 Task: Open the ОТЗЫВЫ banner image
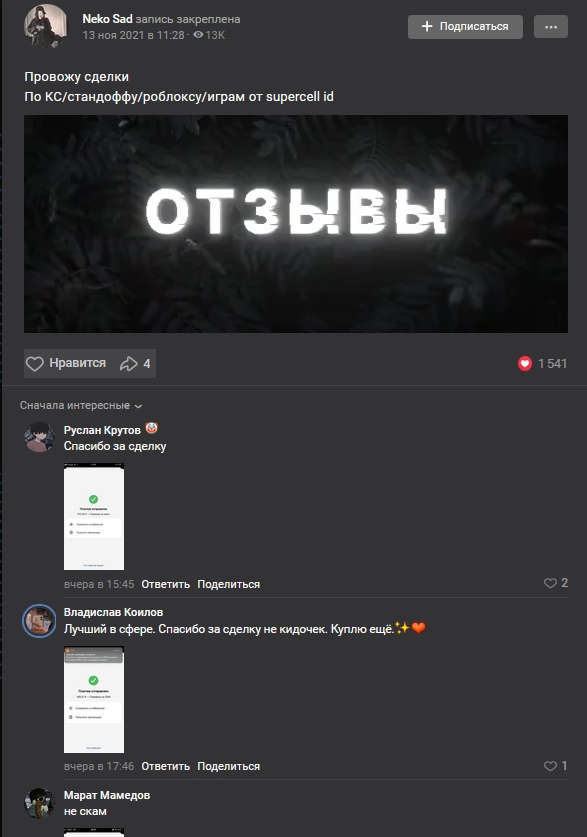click(296, 224)
